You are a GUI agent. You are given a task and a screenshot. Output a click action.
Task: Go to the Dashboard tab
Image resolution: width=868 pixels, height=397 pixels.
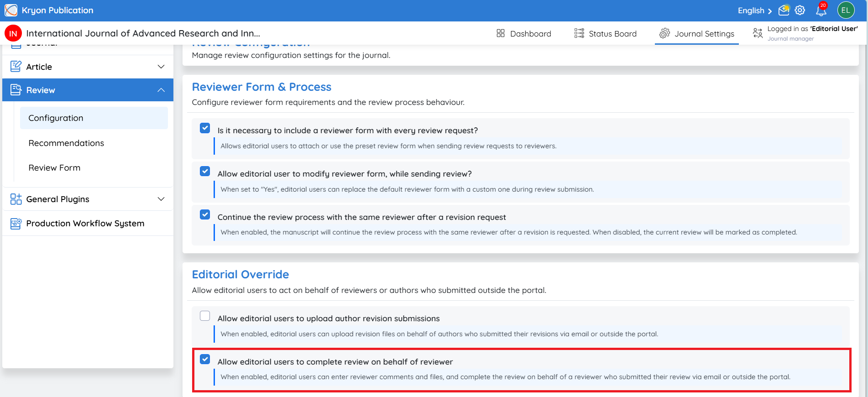click(x=524, y=33)
